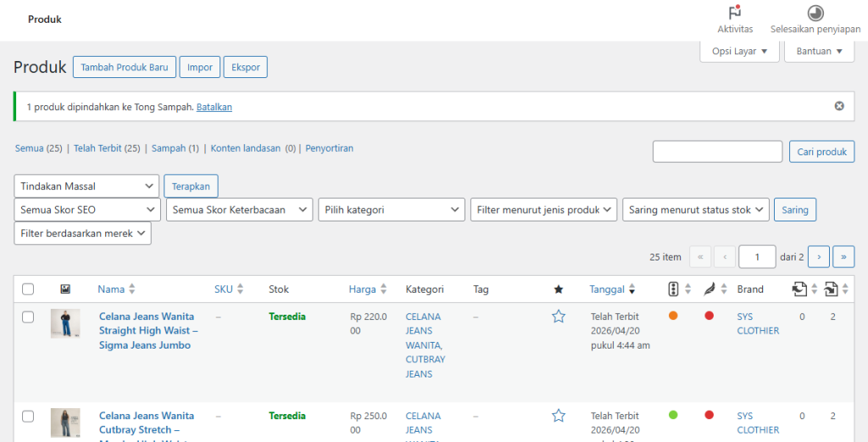Image resolution: width=868 pixels, height=442 pixels.
Task: Click the image column header icon
Action: pyautogui.click(x=64, y=289)
